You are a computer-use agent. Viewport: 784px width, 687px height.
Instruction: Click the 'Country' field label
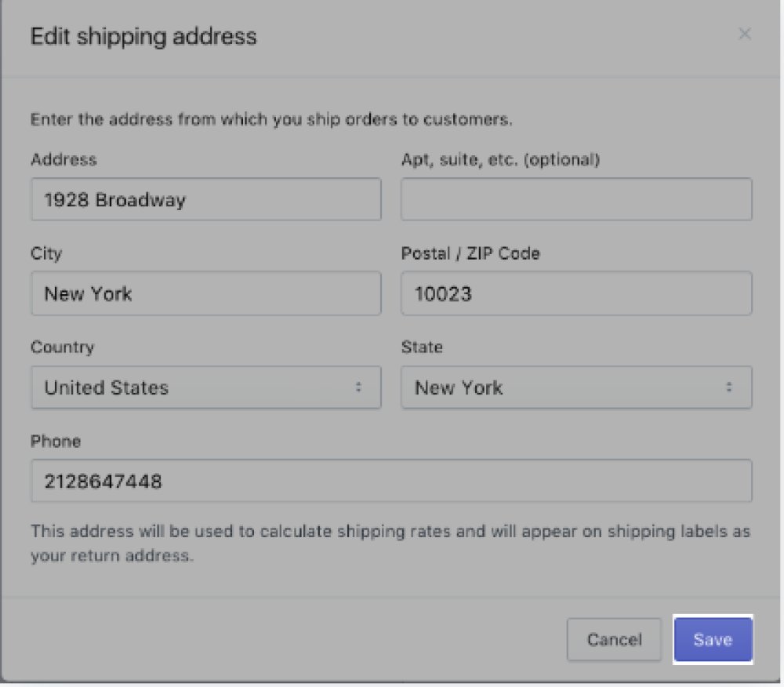(x=62, y=347)
